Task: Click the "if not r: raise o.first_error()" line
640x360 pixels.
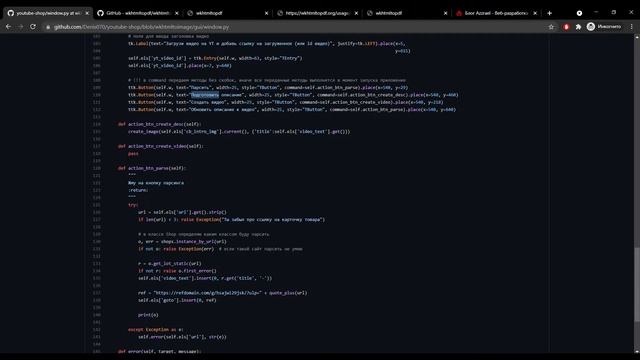Action: pyautogui.click(x=177, y=271)
